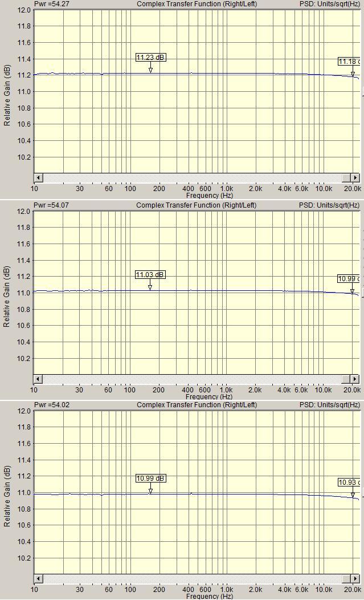Click right scroll arrow in middle graph
The width and height of the screenshot is (364, 600).
(x=355, y=379)
